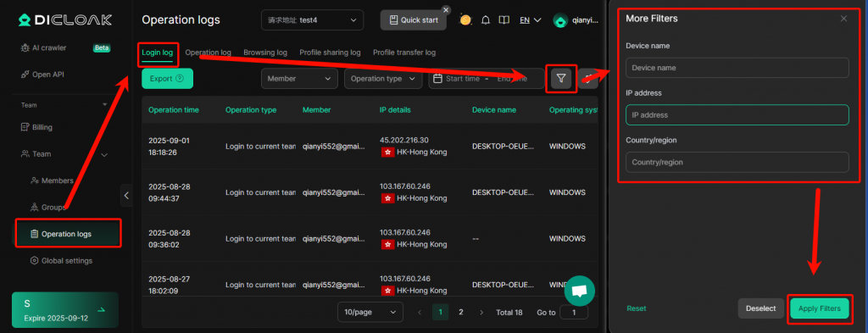Viewport: 868px width, 333px height.
Task: Switch to the Profile transfer log tab
Action: tap(404, 53)
